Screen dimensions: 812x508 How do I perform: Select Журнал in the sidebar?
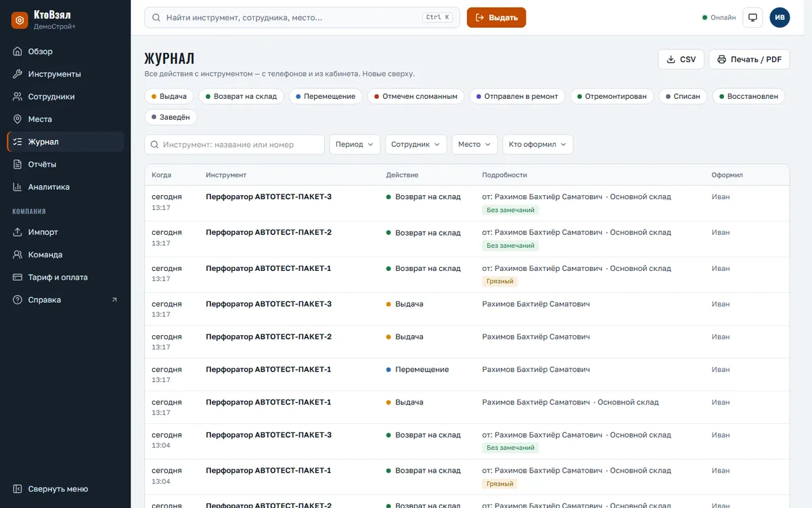pyautogui.click(x=66, y=142)
